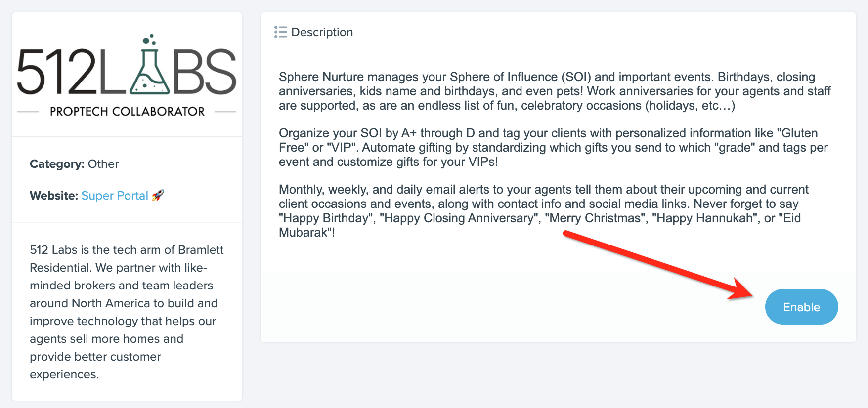Click the Category label
This screenshot has width=868, height=408.
pyautogui.click(x=57, y=164)
